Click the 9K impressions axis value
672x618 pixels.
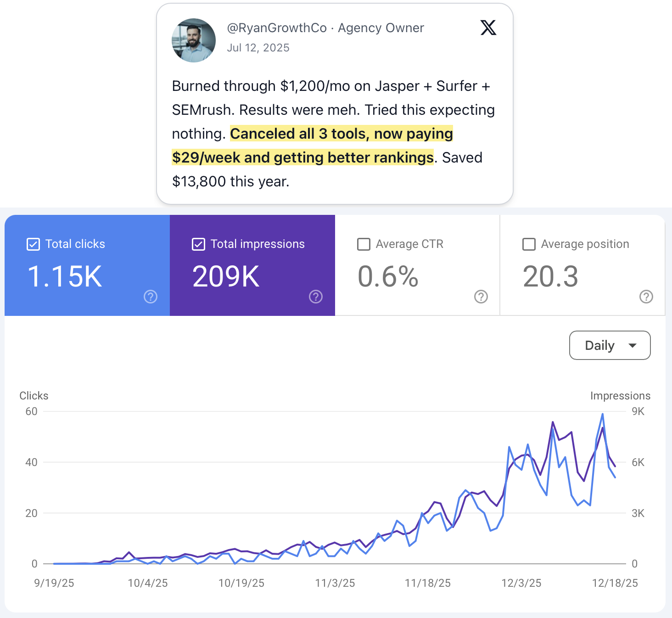pos(638,411)
